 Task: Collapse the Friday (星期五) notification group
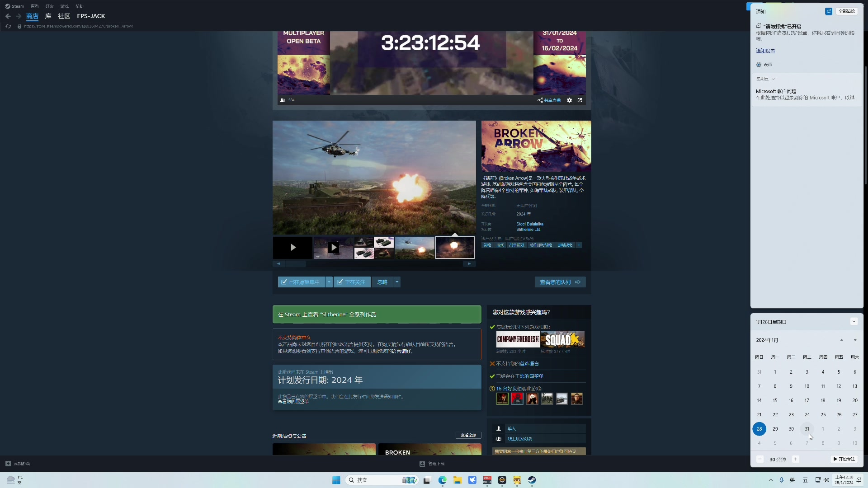[x=766, y=79]
